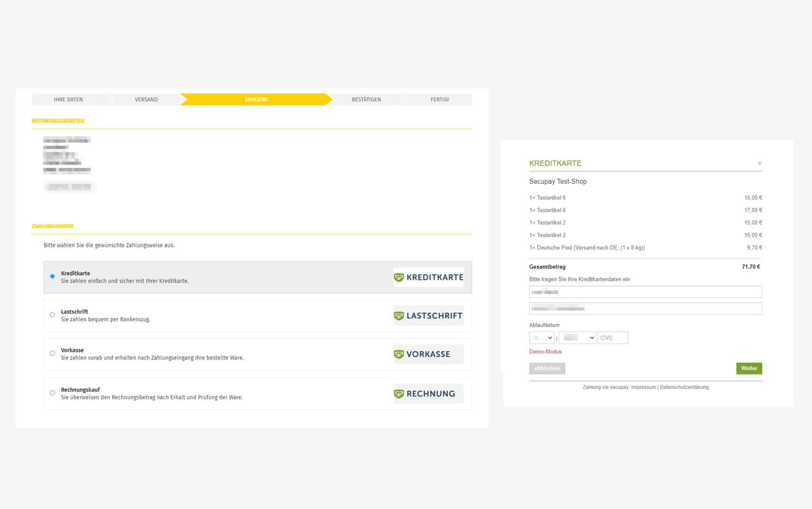Select the Kreditkarte payment radio button

52,276
